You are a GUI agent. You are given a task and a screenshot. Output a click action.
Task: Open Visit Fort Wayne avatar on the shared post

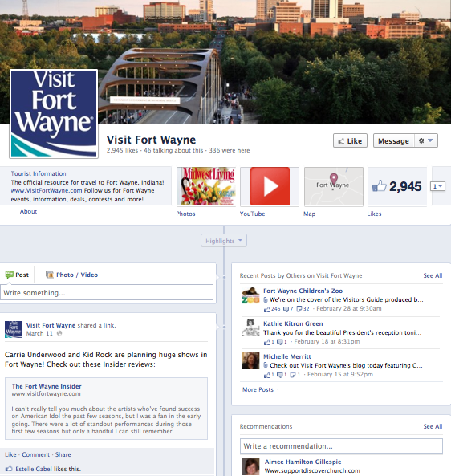tap(14, 329)
